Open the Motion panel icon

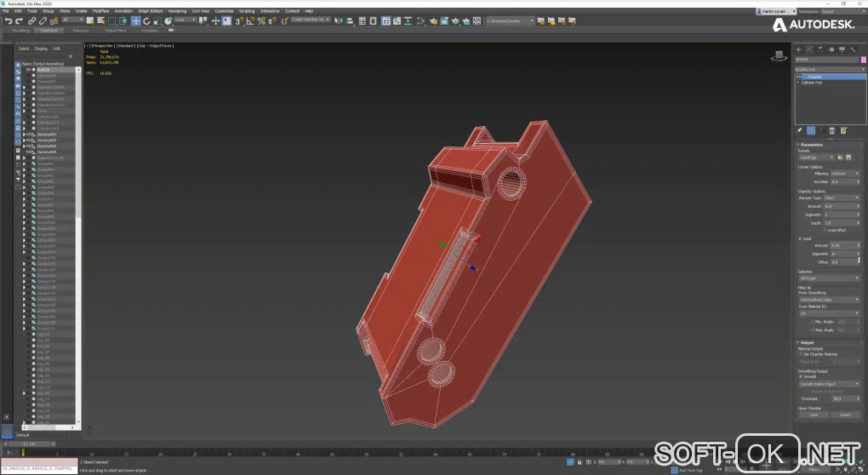(x=831, y=49)
